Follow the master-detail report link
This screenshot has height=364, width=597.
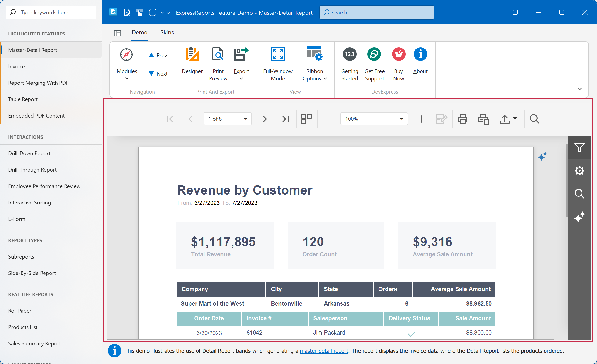click(x=324, y=351)
